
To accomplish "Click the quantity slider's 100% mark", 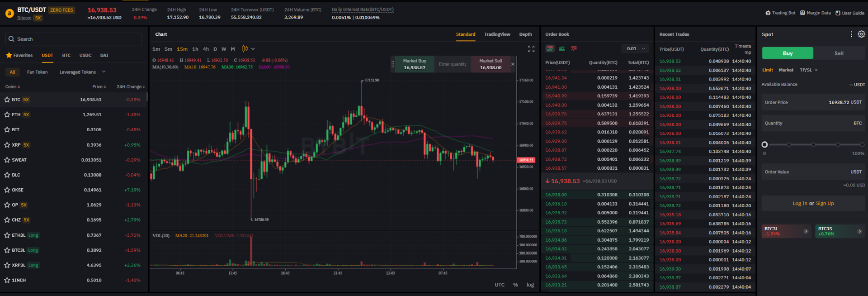I will click(x=862, y=145).
